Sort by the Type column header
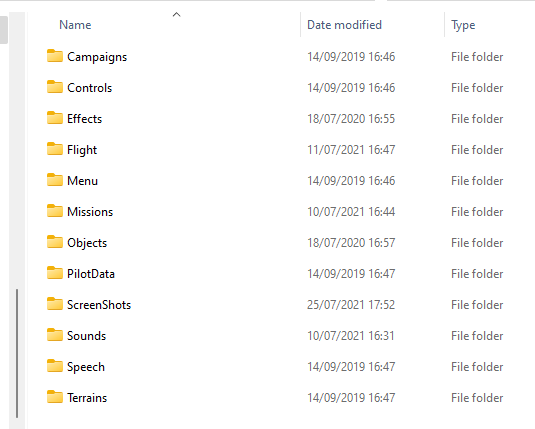The image size is (535, 429). click(463, 25)
